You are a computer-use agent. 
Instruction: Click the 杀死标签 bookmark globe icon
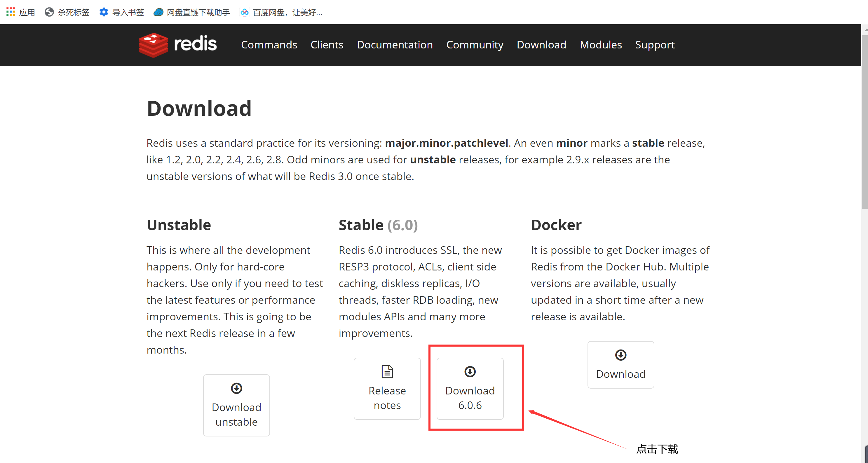49,12
